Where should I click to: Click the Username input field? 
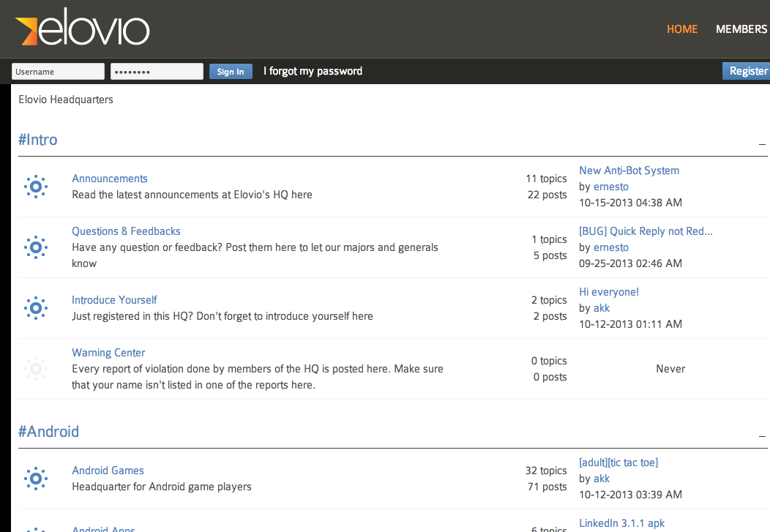point(58,72)
